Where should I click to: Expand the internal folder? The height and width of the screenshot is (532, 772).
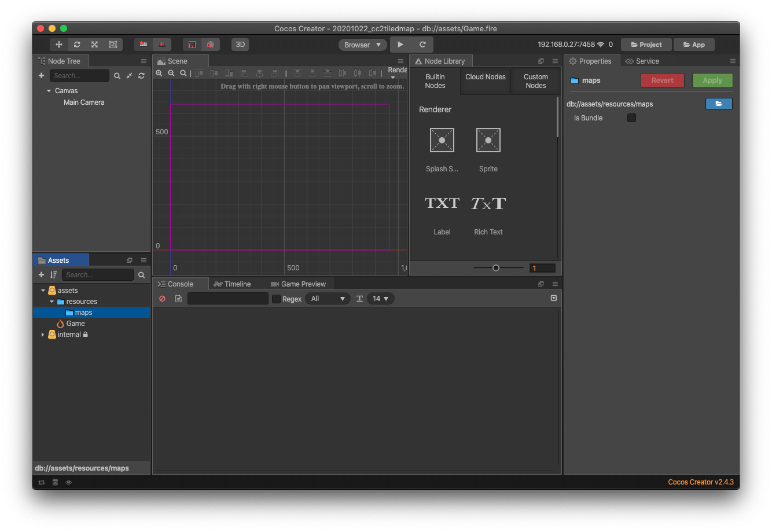click(x=43, y=335)
